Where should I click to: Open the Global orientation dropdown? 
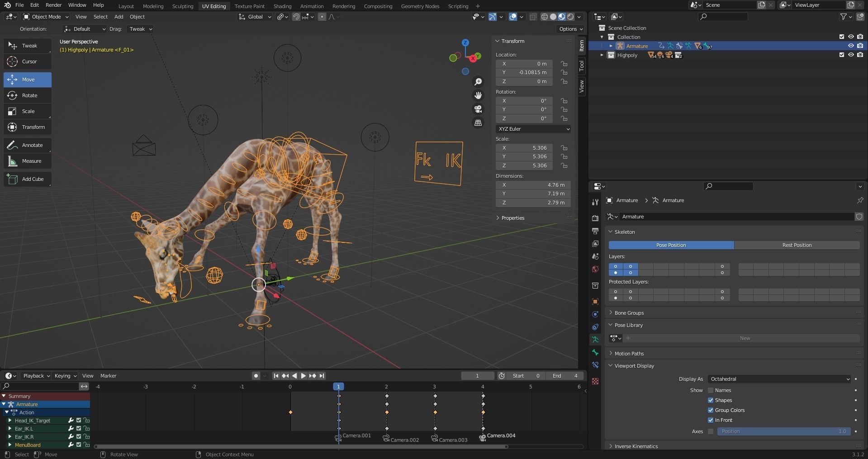255,17
